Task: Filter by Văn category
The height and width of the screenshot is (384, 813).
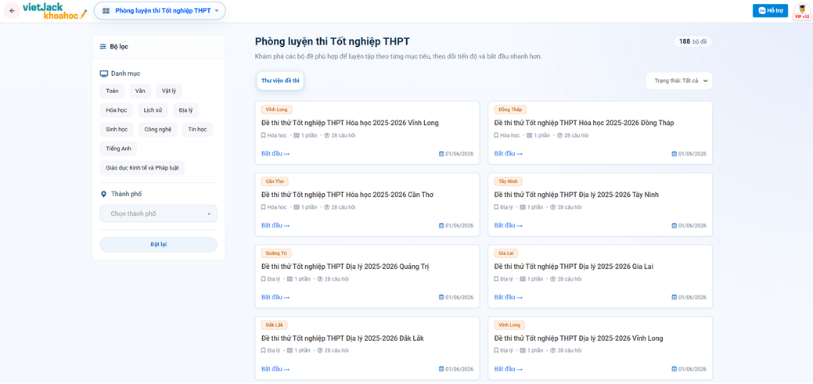Action: coord(140,91)
